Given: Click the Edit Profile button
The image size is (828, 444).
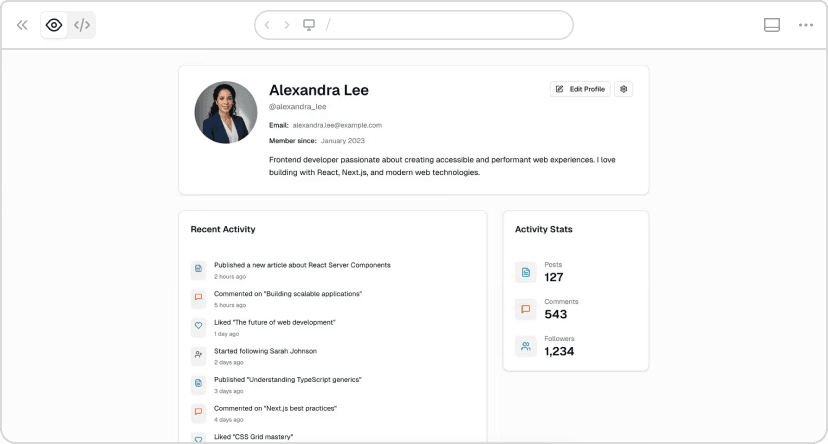Looking at the screenshot, I should 580,89.
